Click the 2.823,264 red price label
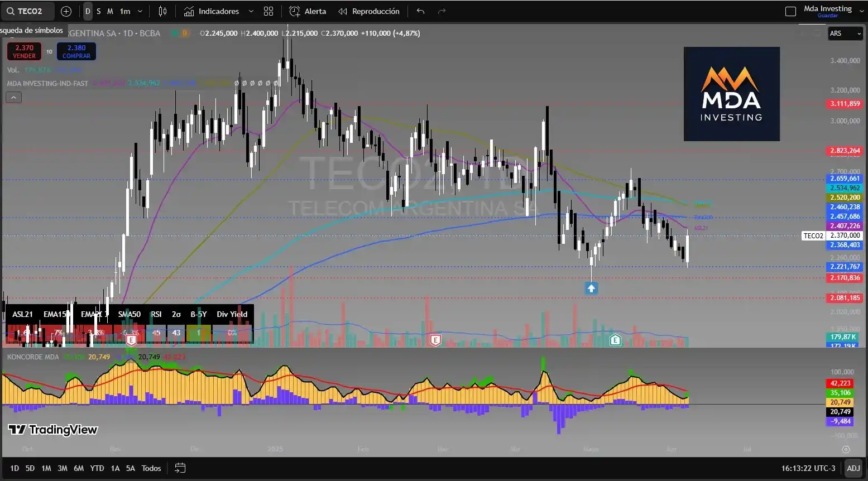The image size is (868, 481). click(x=845, y=151)
